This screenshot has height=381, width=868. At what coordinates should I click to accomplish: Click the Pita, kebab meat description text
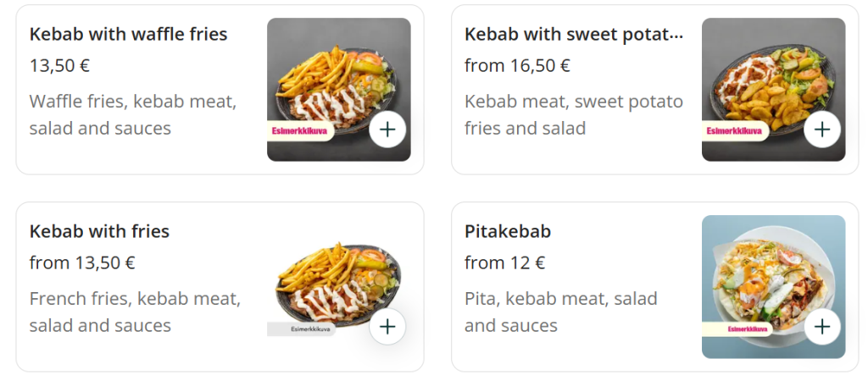[560, 312]
